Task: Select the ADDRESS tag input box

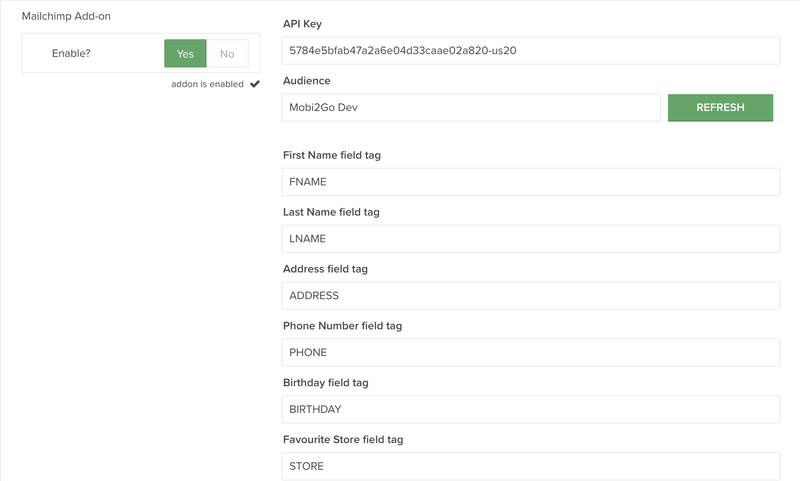Action: pos(530,296)
